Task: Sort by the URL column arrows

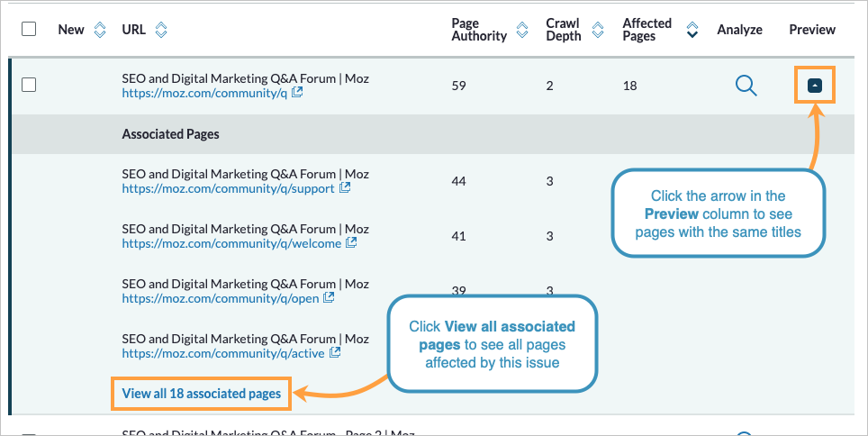Action: pyautogui.click(x=160, y=30)
